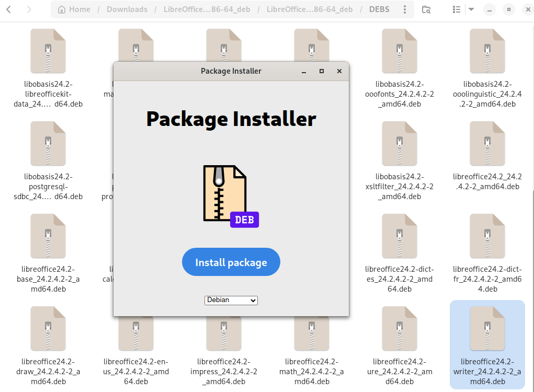This screenshot has height=392, width=534.
Task: Open second LibreOffice...86-64_deb path segment
Action: 309,9
